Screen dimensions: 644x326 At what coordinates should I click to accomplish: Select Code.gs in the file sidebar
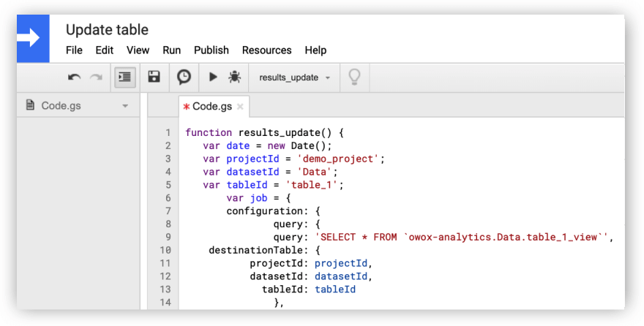tap(61, 105)
